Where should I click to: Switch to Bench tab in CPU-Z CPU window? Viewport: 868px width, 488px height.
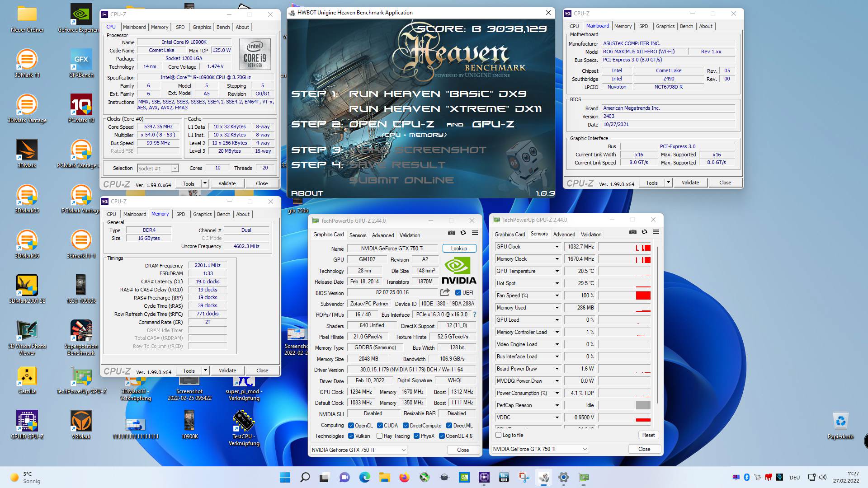223,27
